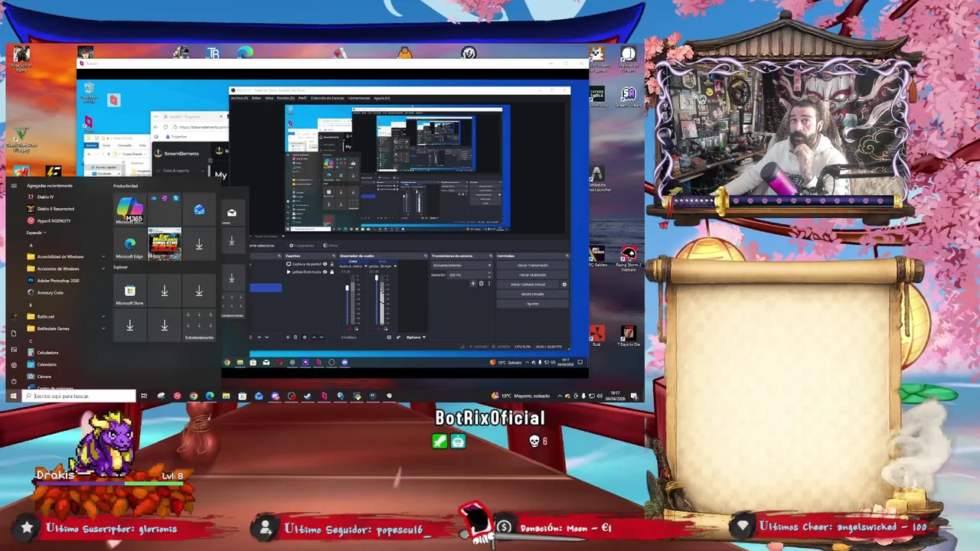Click the Windows Start button
The image size is (980, 551).
[x=13, y=396]
